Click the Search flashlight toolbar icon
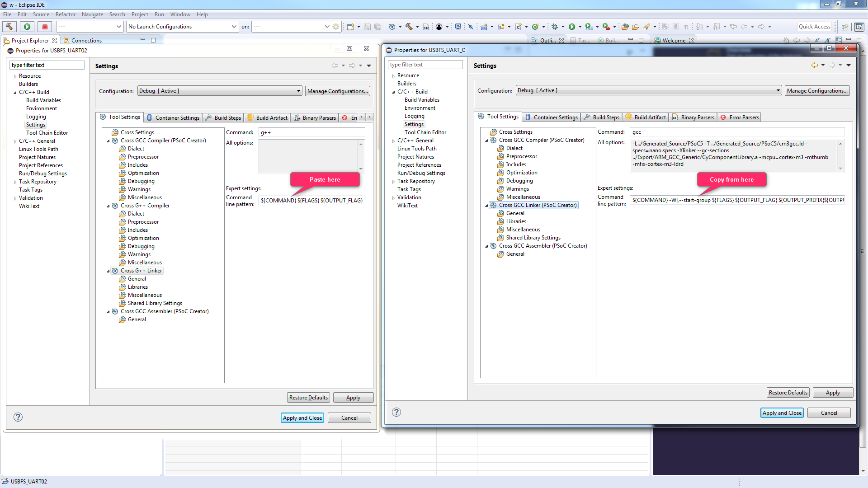Viewport: 868px width, 488px height. 647,27
